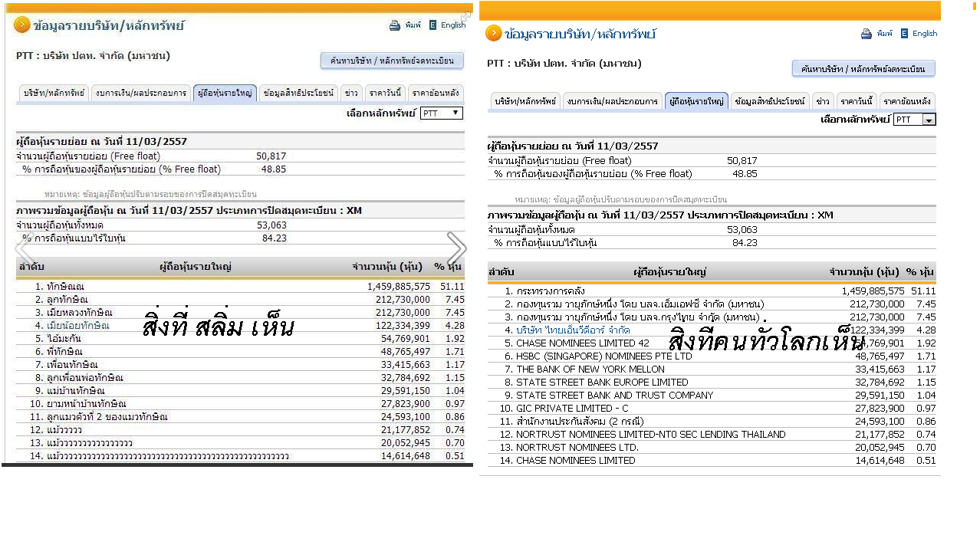Image resolution: width=980 pixels, height=555 pixels.
Task: Click the printer icon in the left screenshot
Action: [x=395, y=25]
